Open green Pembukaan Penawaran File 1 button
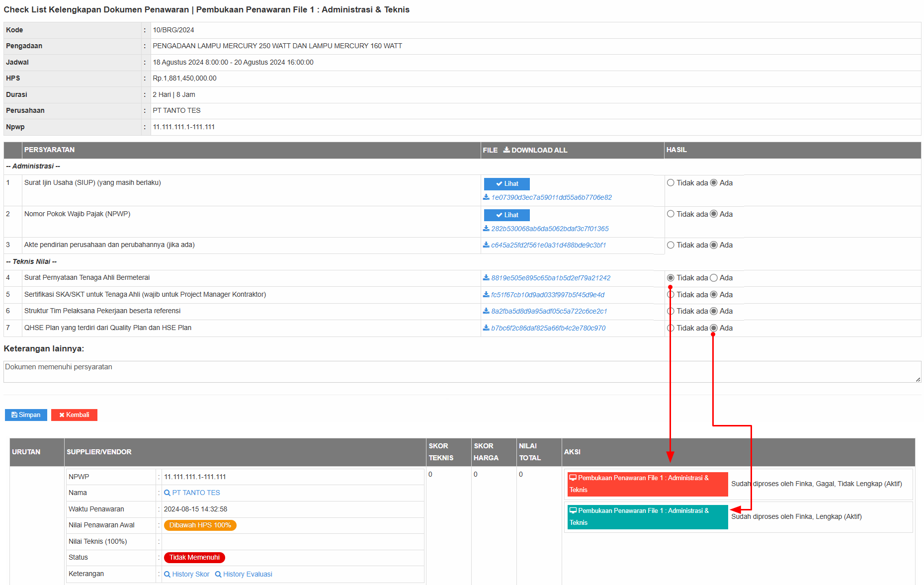 tap(647, 517)
